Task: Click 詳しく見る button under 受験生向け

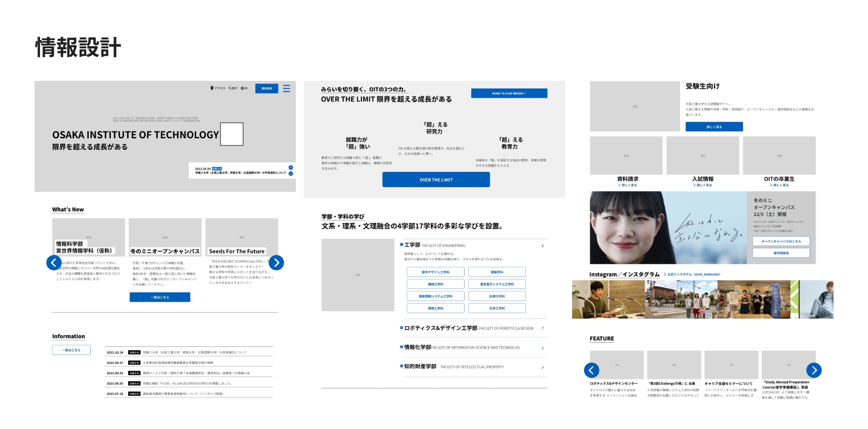Action: (714, 127)
